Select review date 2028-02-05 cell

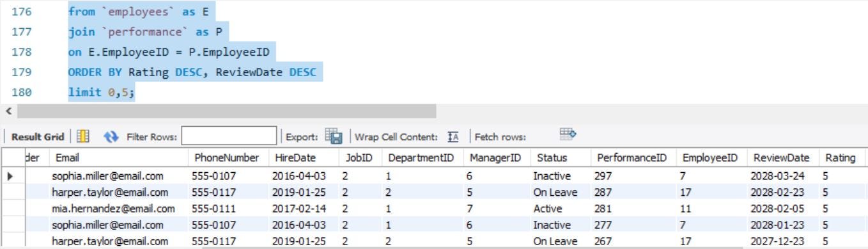[x=784, y=209]
